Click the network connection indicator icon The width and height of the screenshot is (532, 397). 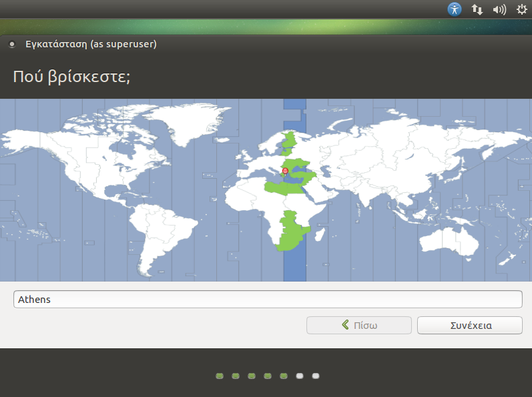(x=477, y=9)
